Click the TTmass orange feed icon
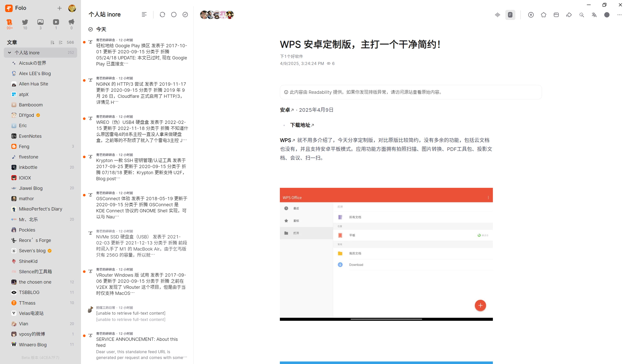This screenshot has width=628, height=364. point(14,303)
